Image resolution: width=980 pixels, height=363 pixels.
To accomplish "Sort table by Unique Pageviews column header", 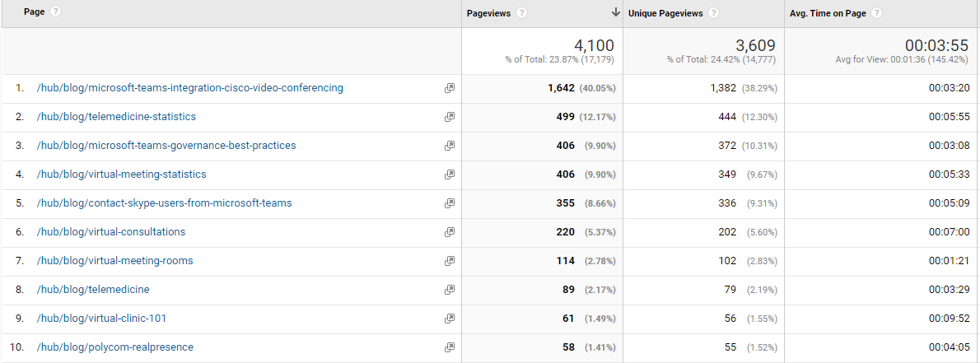I will coord(665,13).
